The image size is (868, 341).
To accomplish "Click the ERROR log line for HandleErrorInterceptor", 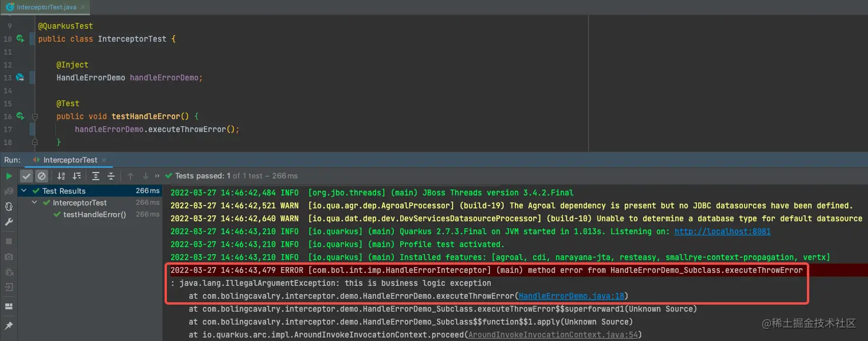I will pyautogui.click(x=487, y=270).
